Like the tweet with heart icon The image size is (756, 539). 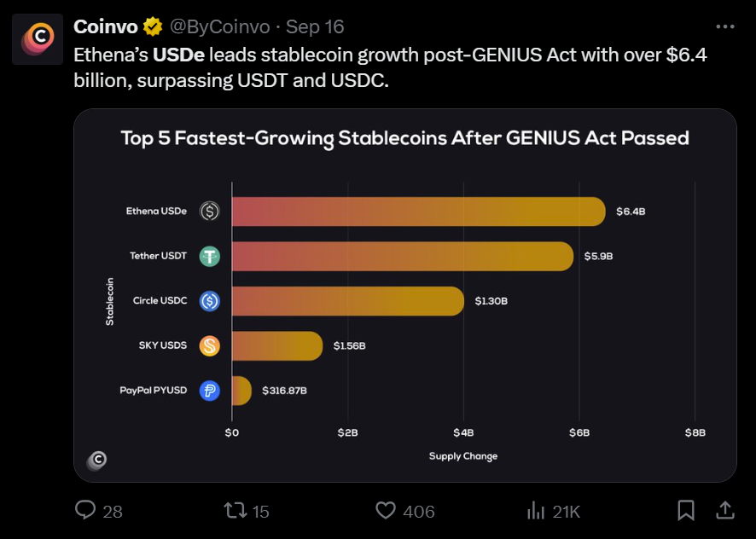click(x=386, y=510)
